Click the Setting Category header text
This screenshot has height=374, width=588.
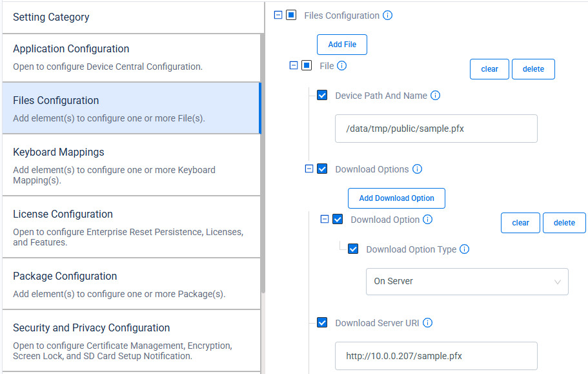(51, 17)
